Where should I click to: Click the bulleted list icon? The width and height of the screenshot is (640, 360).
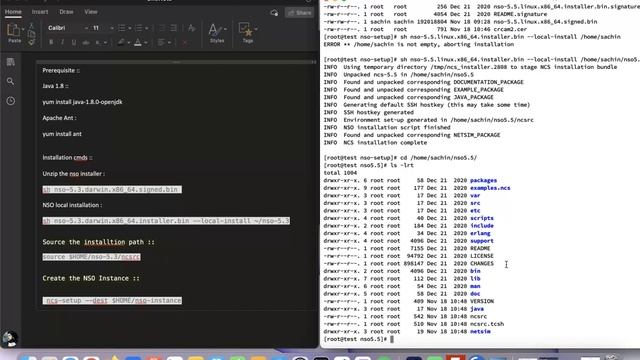(122, 28)
